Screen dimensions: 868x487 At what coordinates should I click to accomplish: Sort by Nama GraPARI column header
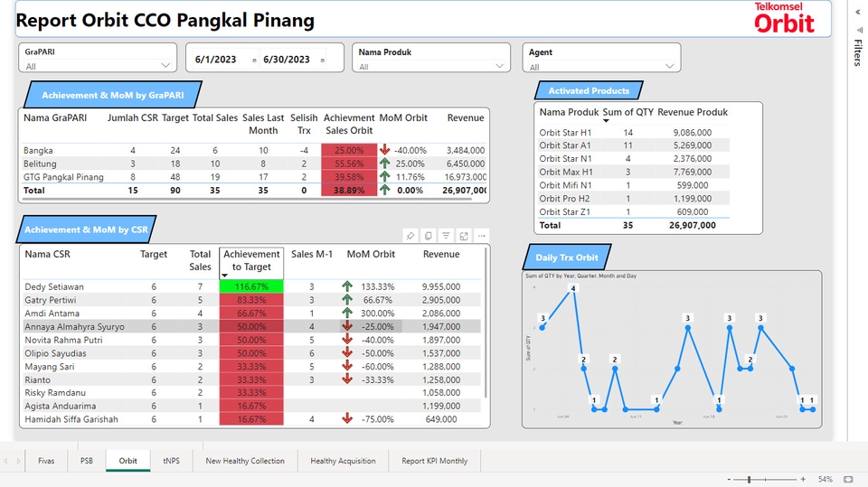pyautogui.click(x=55, y=117)
